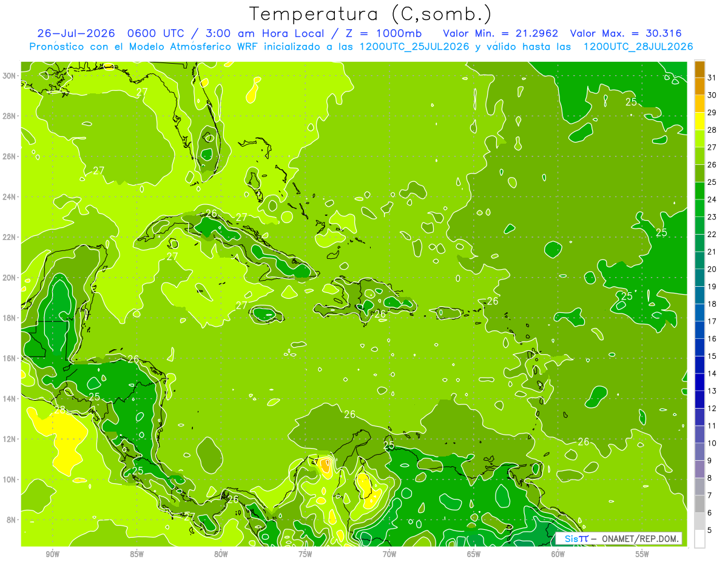
Task: Click the legend scale label "31"
Action: [x=712, y=78]
